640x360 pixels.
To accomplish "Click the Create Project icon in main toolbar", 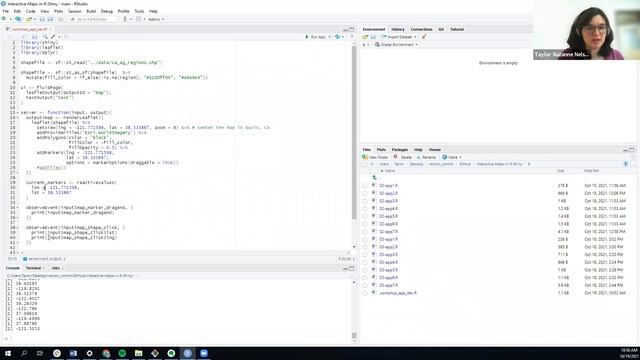I will click(x=18, y=19).
